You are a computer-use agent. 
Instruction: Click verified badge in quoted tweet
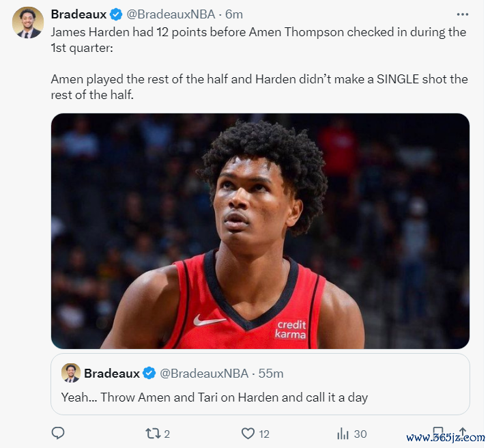click(149, 374)
